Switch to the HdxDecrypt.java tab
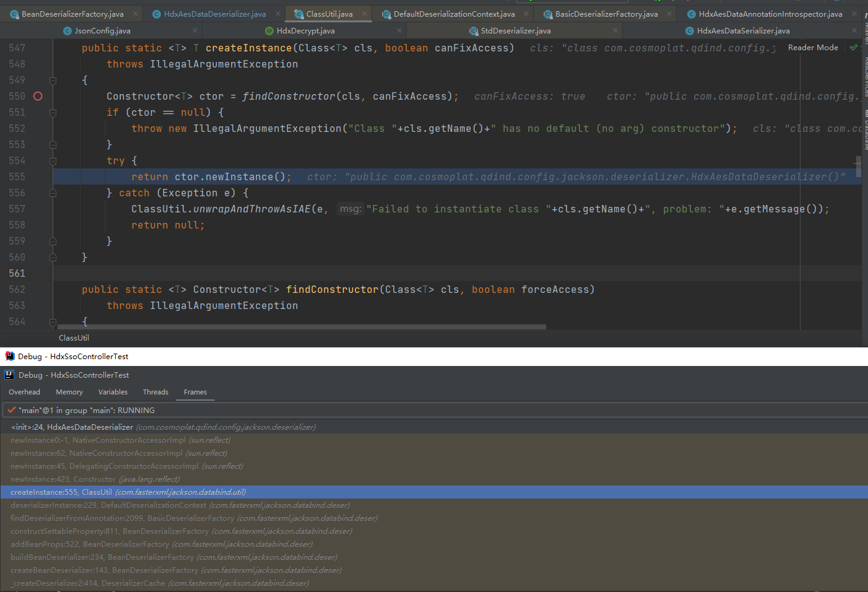 pos(305,30)
